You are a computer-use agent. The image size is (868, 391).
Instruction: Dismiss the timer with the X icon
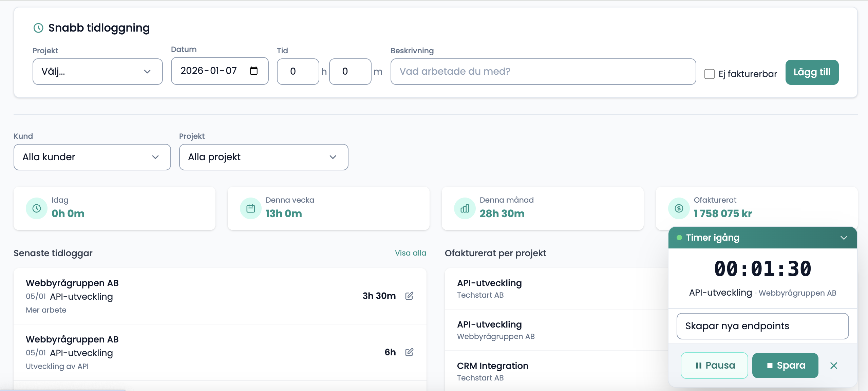[834, 366]
